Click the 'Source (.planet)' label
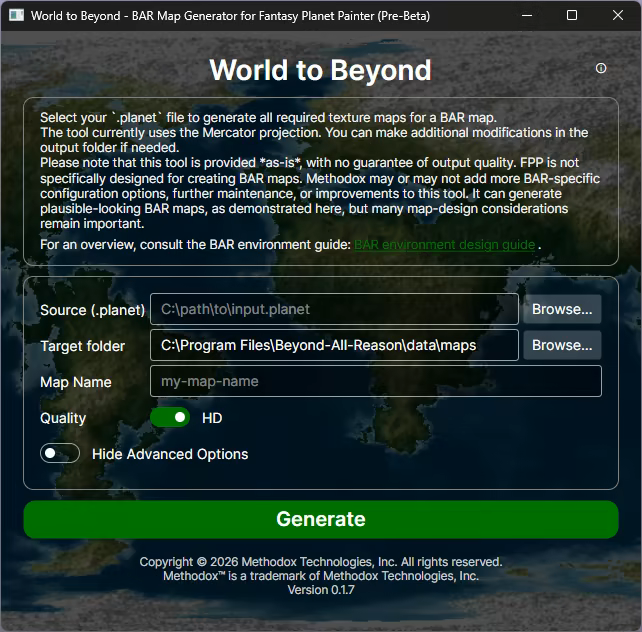This screenshot has width=642, height=632. [x=93, y=310]
